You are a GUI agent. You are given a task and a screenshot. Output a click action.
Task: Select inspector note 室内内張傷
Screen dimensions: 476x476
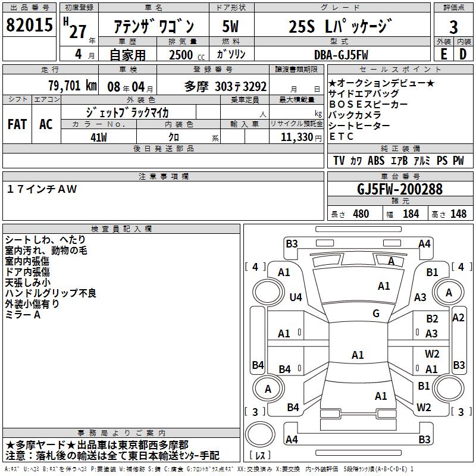[27, 261]
